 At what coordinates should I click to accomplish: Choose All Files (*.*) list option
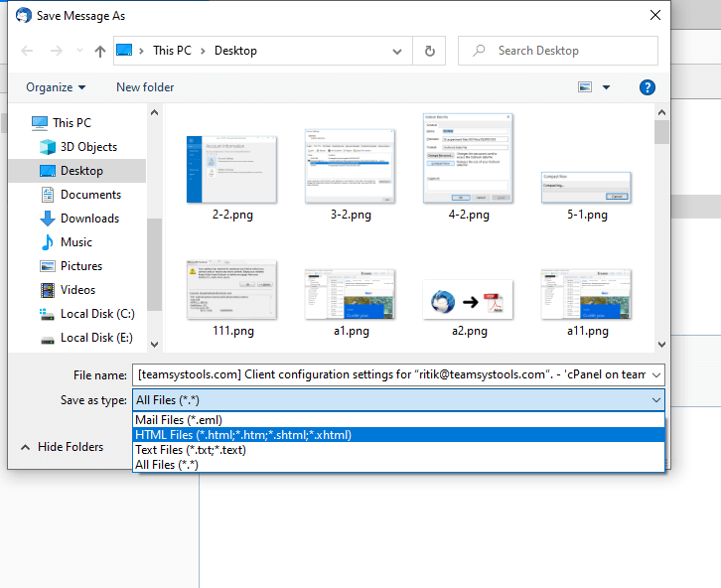click(398, 465)
